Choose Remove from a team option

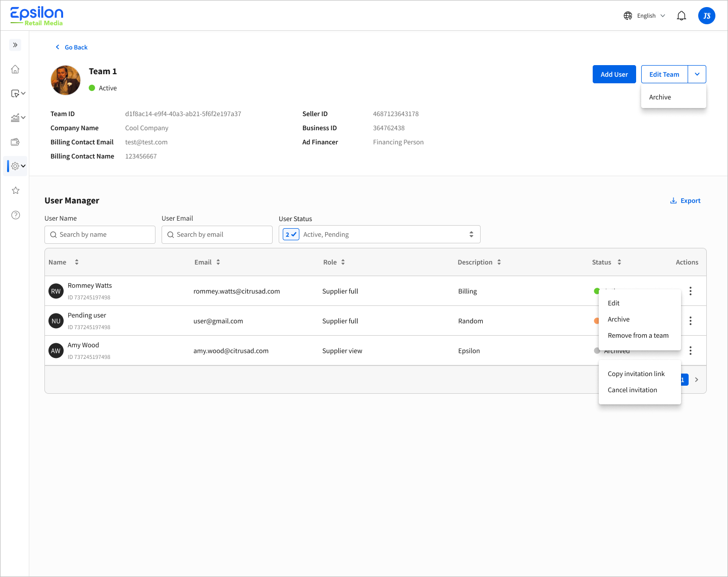[638, 335]
